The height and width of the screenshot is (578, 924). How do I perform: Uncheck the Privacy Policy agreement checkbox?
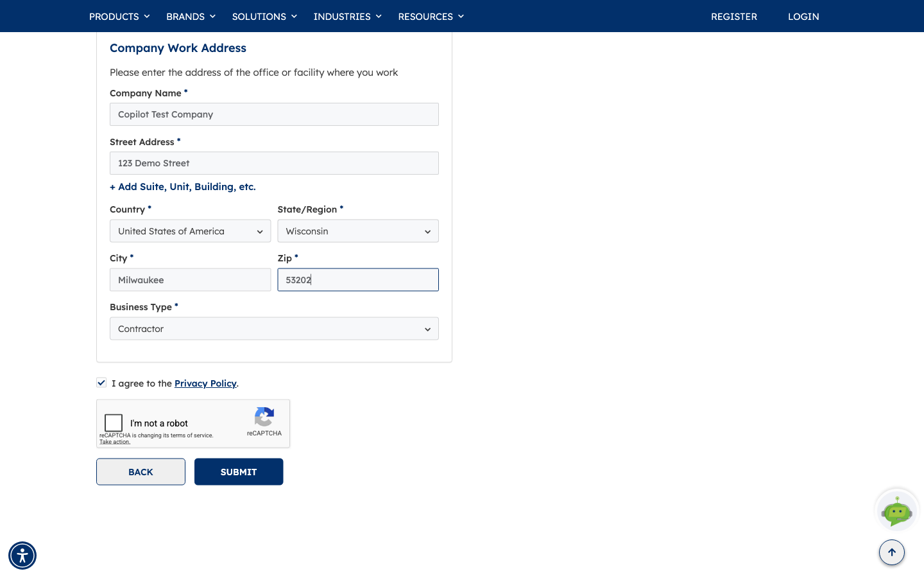point(101,383)
